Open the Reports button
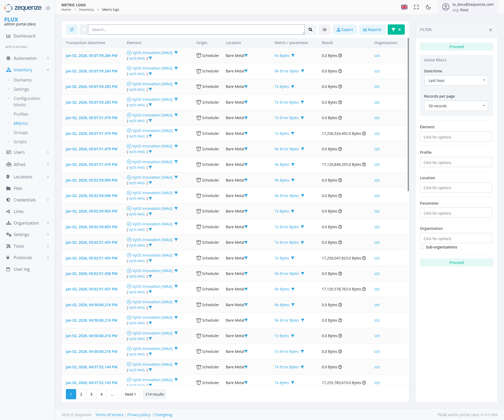 [372, 30]
